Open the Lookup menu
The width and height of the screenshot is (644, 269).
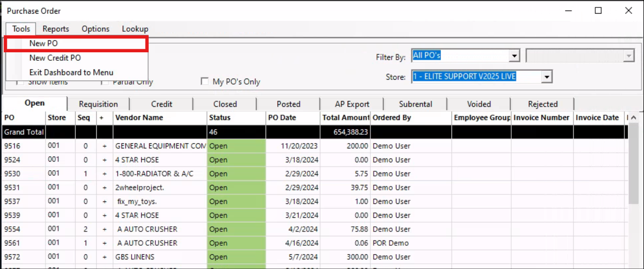(135, 29)
